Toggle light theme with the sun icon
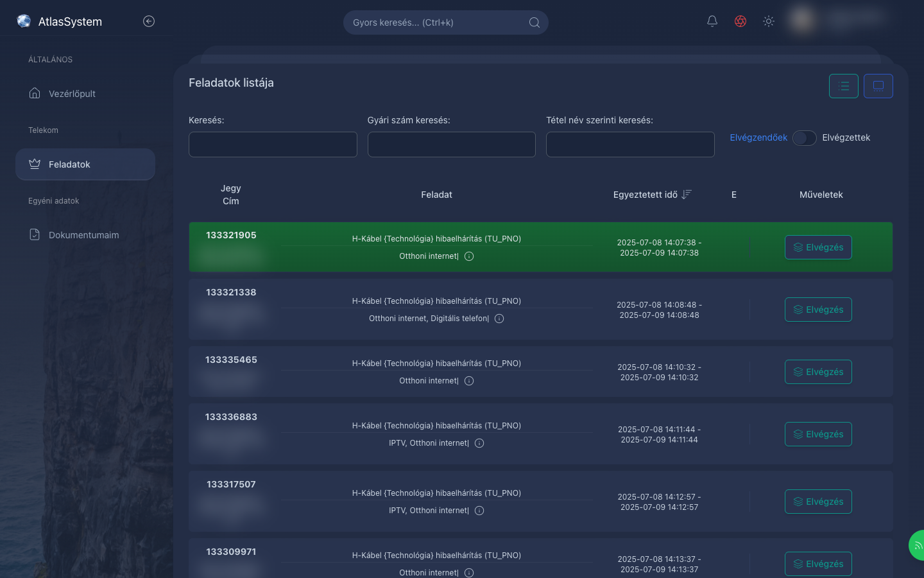Viewport: 924px width, 578px height. (769, 21)
